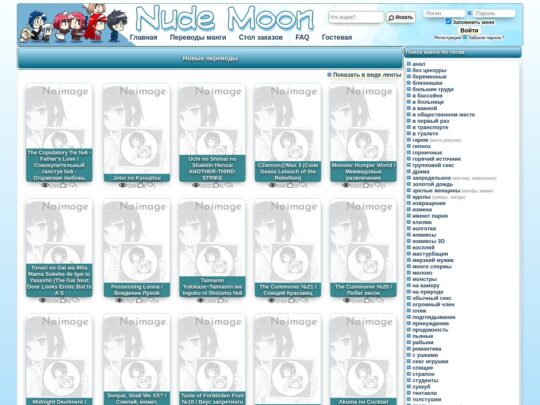Image resolution: width=540 pixels, height=405 pixels.
Task: Click the Taimanin Yukikaze title caption
Action: click(x=212, y=287)
